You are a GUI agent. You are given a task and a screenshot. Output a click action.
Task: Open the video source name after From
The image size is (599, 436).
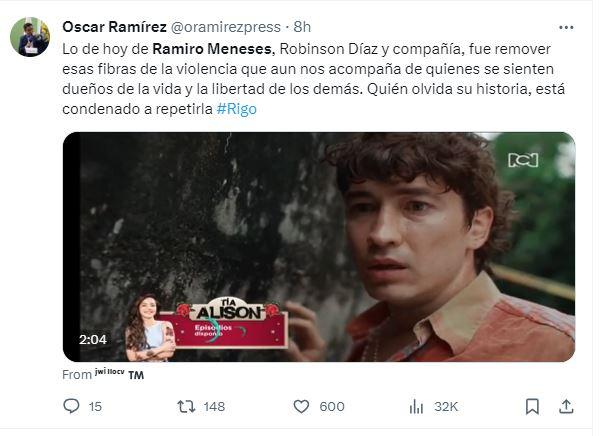119,373
